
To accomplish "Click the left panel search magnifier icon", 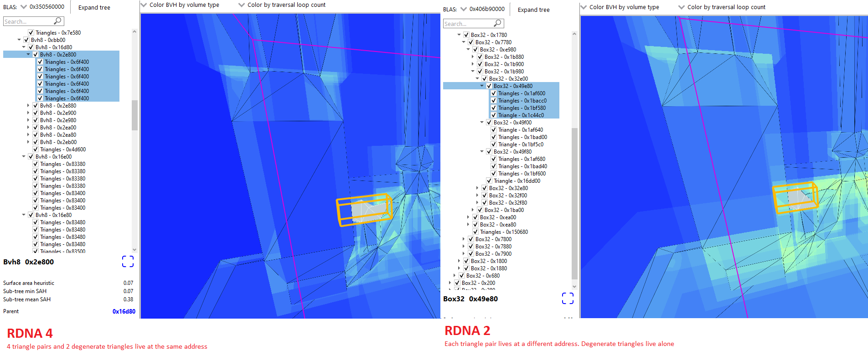I will 57,21.
